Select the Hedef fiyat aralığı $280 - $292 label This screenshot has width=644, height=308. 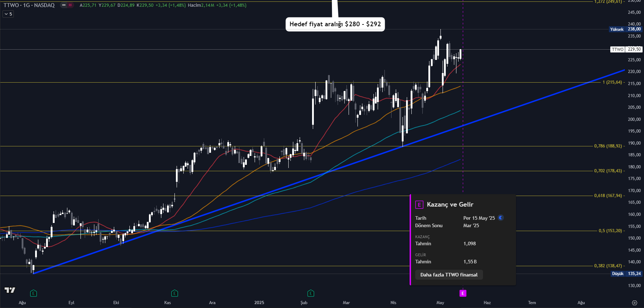[x=335, y=24]
